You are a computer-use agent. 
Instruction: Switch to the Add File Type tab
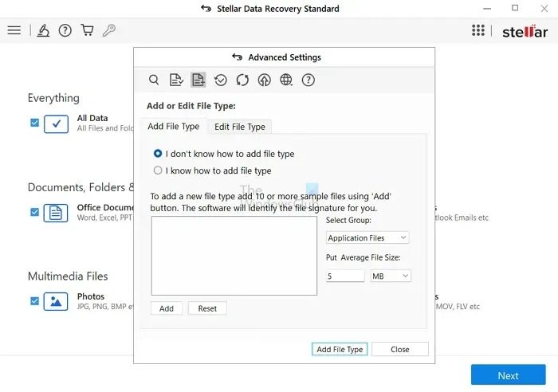173,126
